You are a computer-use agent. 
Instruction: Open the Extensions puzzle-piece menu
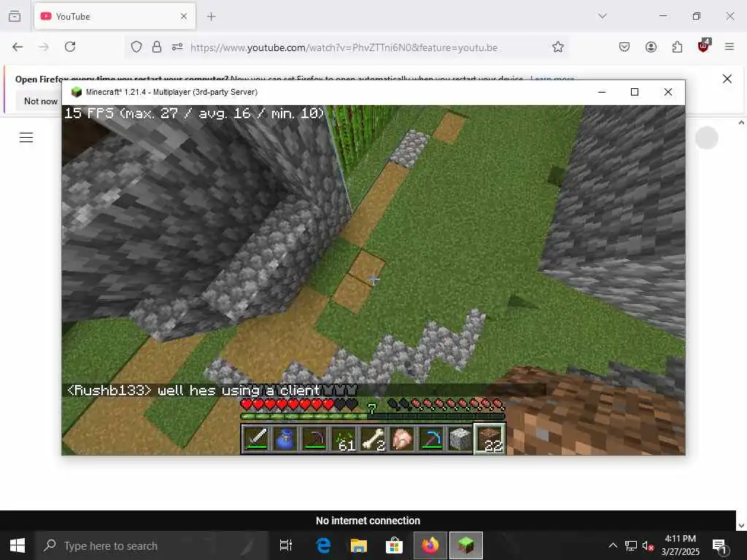pos(677,47)
